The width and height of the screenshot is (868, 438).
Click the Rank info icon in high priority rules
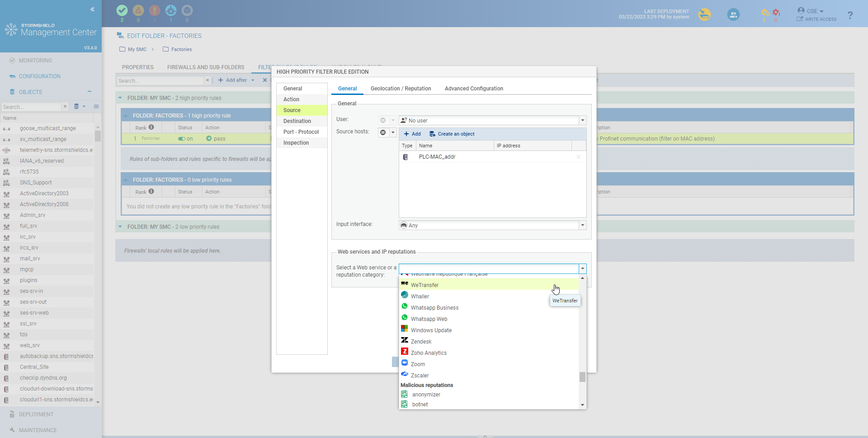(x=151, y=127)
